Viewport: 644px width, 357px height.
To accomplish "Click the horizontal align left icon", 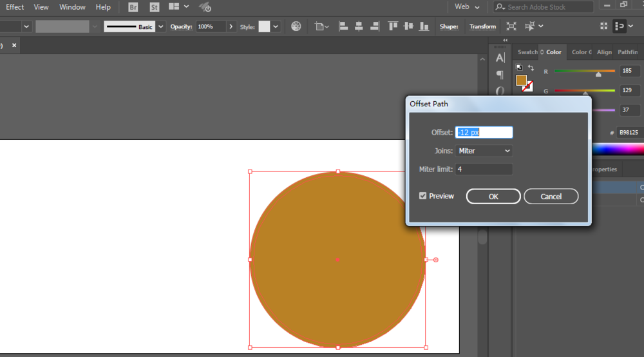I will click(x=343, y=26).
